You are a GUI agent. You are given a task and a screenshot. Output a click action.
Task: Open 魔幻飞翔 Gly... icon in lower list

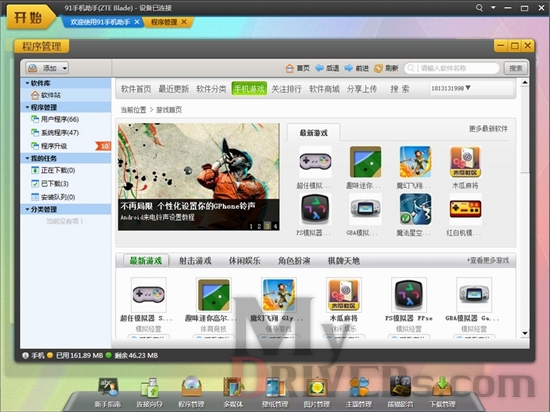pyautogui.click(x=279, y=295)
